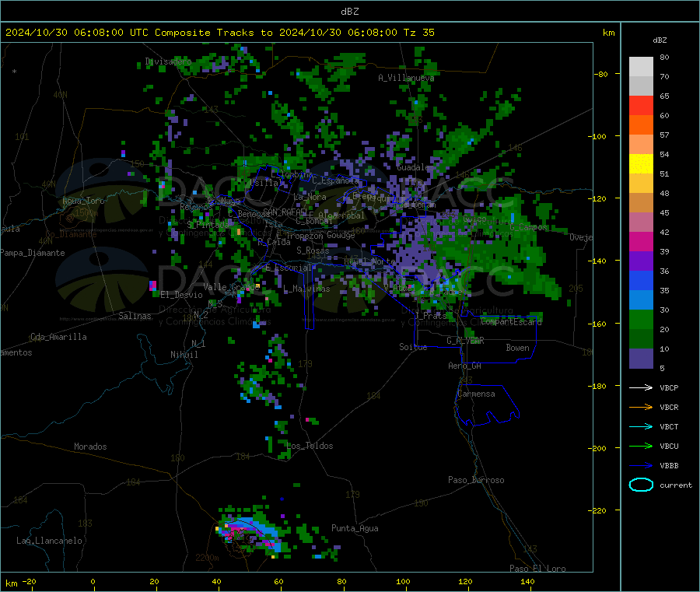This screenshot has width=700, height=592.
Task: Click the Los_Toldos location label
Action: pyautogui.click(x=310, y=446)
